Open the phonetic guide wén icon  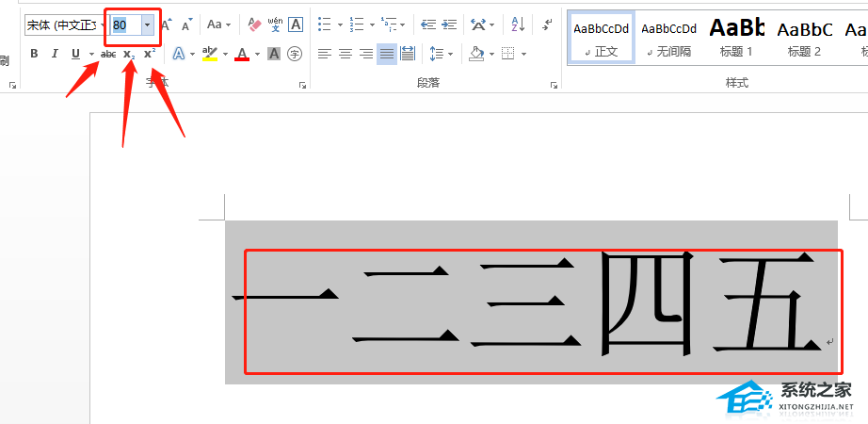point(275,24)
